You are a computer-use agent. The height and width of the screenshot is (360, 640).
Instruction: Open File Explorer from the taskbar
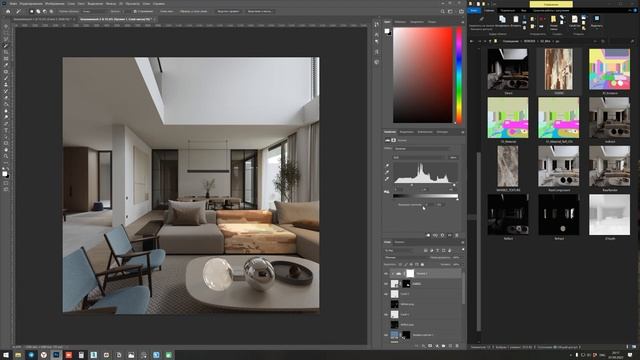(x=18, y=355)
